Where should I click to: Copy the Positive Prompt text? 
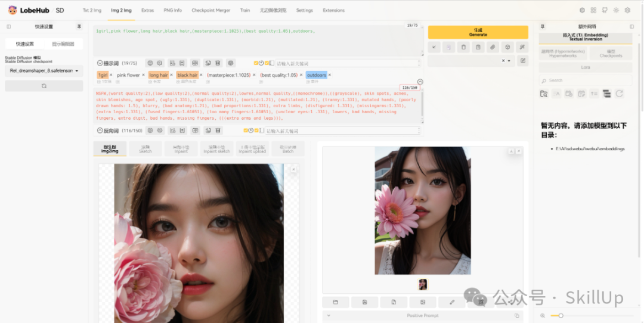[516, 316]
